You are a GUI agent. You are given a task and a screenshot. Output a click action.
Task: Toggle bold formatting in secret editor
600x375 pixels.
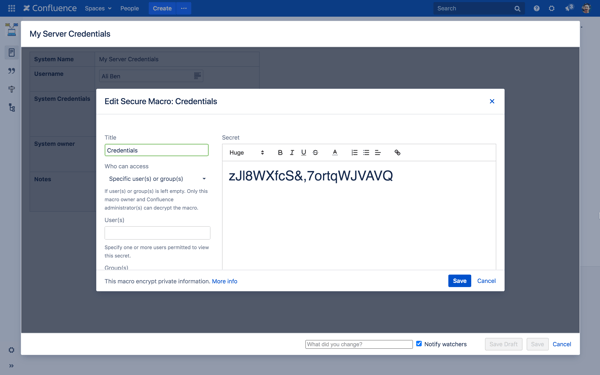pos(280,152)
